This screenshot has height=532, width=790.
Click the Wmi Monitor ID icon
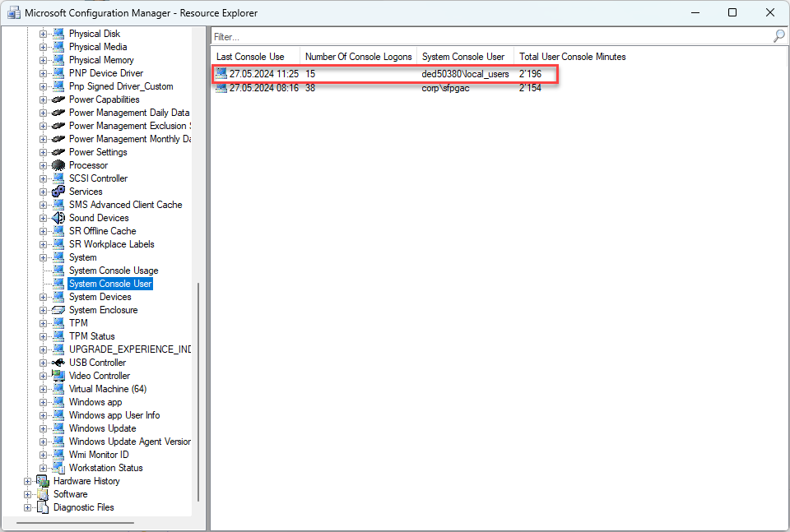(x=58, y=455)
